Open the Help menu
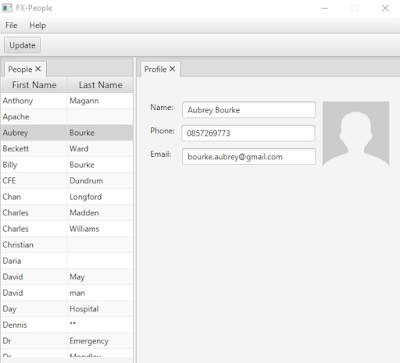The image size is (400, 363). click(x=38, y=25)
